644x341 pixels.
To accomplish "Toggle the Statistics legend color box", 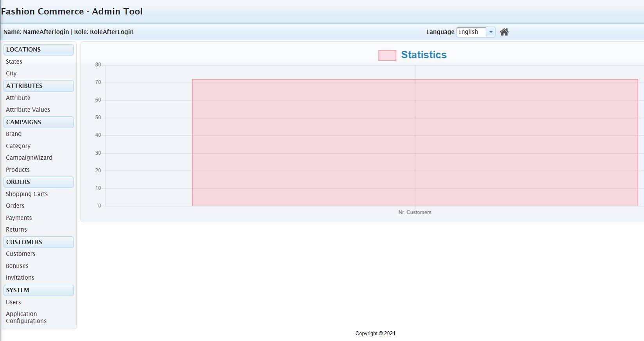I will click(x=387, y=55).
